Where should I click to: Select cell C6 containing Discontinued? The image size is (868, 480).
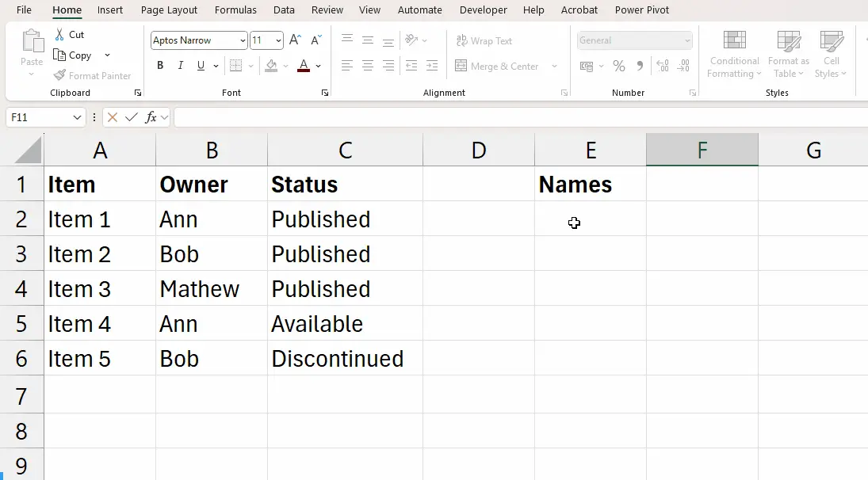tap(344, 359)
